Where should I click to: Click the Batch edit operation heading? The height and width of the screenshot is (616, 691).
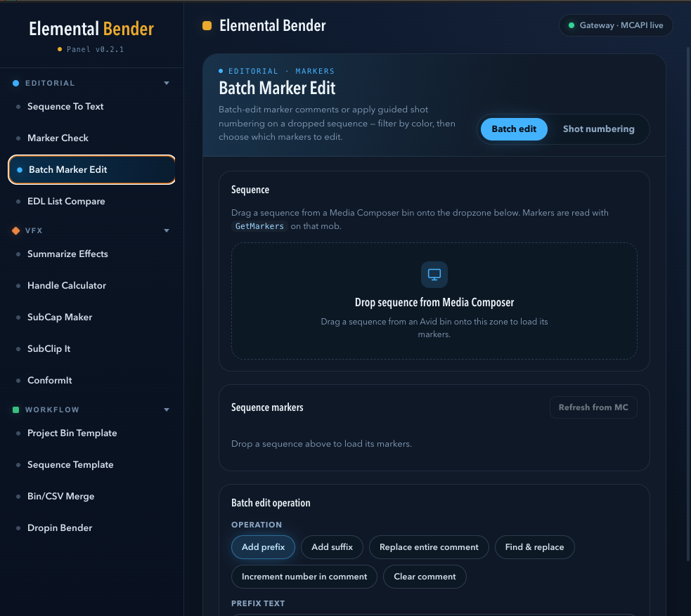click(x=271, y=504)
